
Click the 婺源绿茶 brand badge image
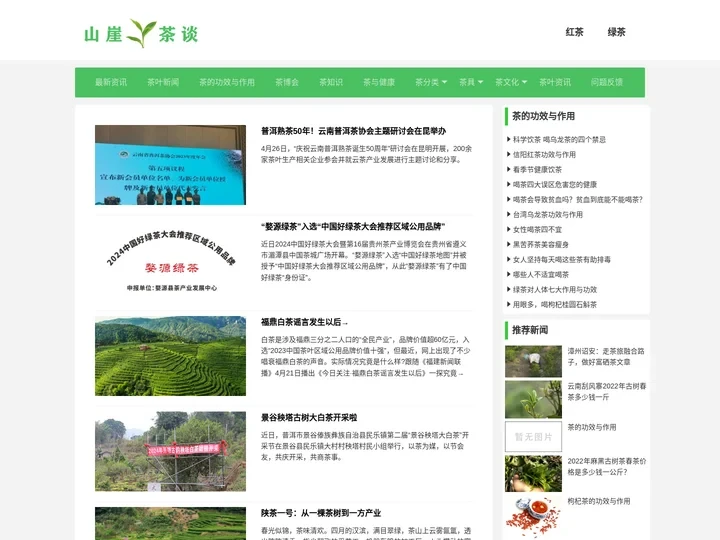170,260
